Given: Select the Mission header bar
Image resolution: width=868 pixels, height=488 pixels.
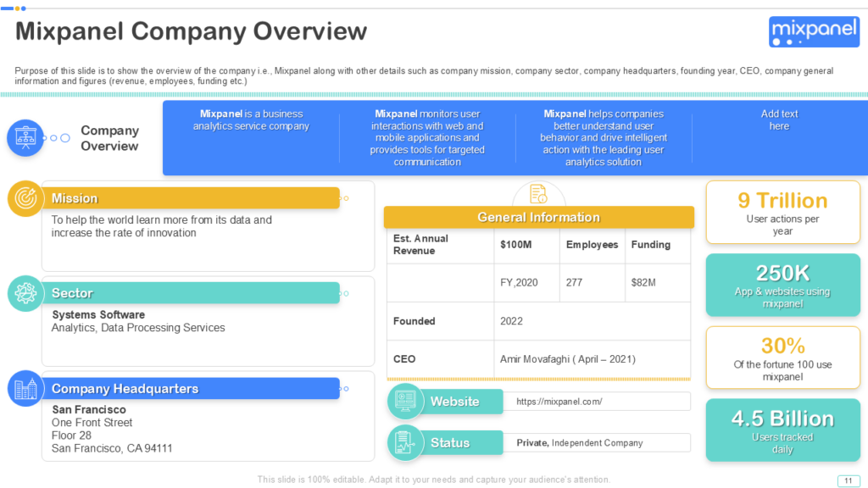Looking at the screenshot, I should point(192,198).
